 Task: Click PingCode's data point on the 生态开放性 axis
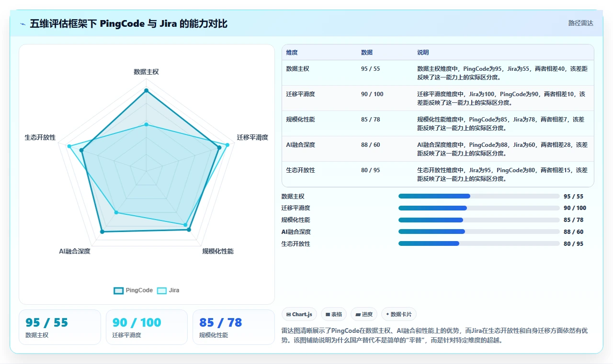point(81,150)
